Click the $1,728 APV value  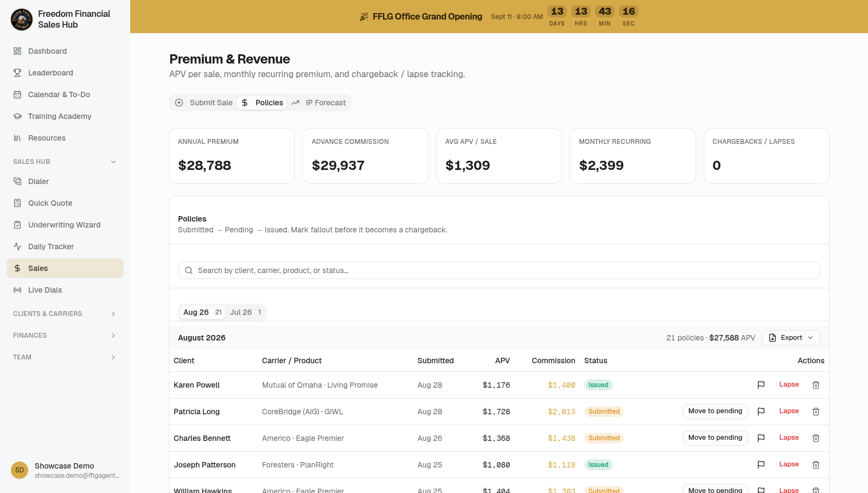pos(496,412)
